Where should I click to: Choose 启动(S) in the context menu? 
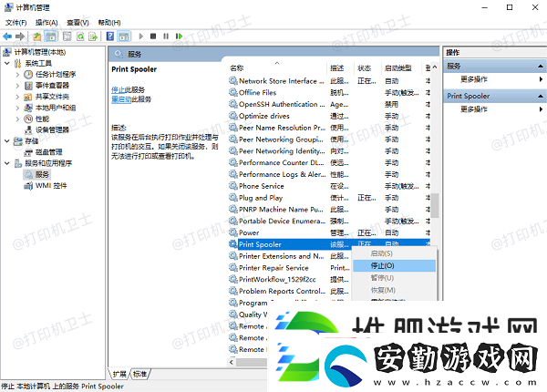point(394,253)
